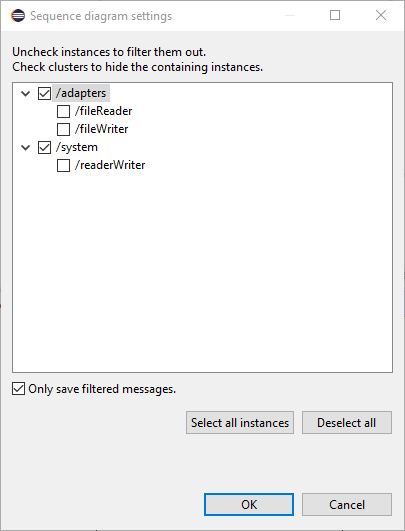This screenshot has width=405, height=531.
Task: Click the Deselect all button
Action: (x=347, y=423)
